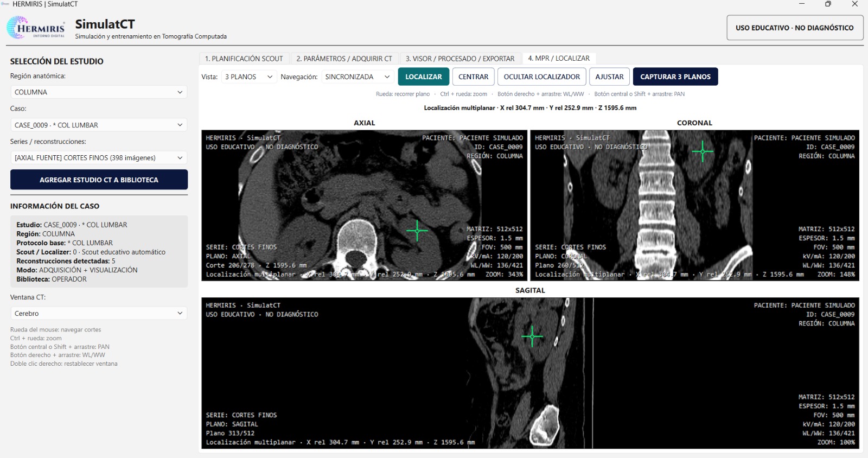Click 'ZOOM: 343%' in axial view
Image resolution: width=868 pixels, height=458 pixels.
pos(504,275)
